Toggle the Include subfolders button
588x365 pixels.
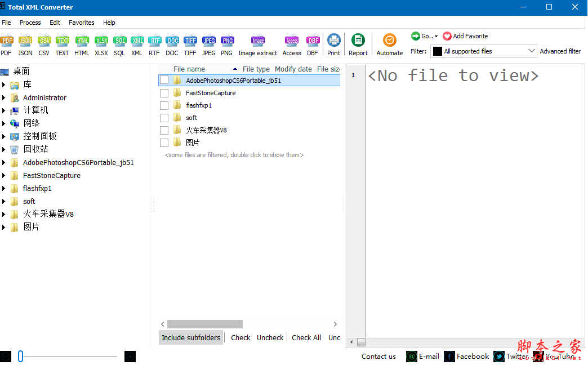pos(191,337)
